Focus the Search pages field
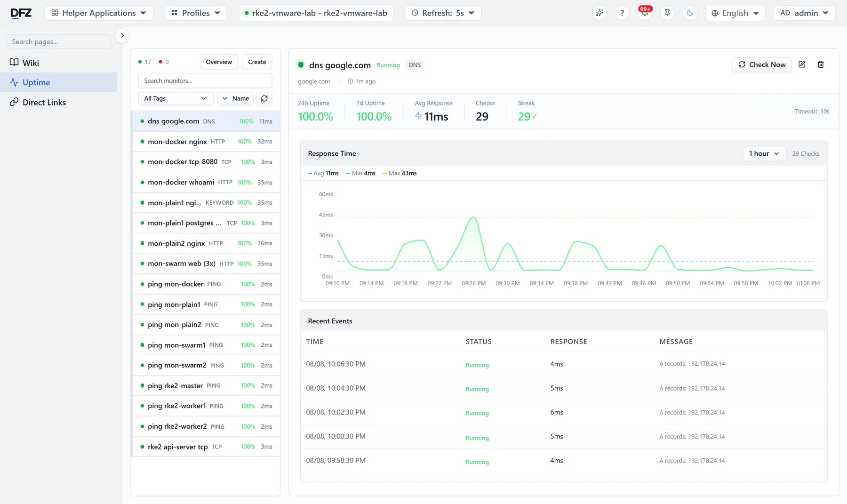The image size is (847, 504). click(58, 41)
